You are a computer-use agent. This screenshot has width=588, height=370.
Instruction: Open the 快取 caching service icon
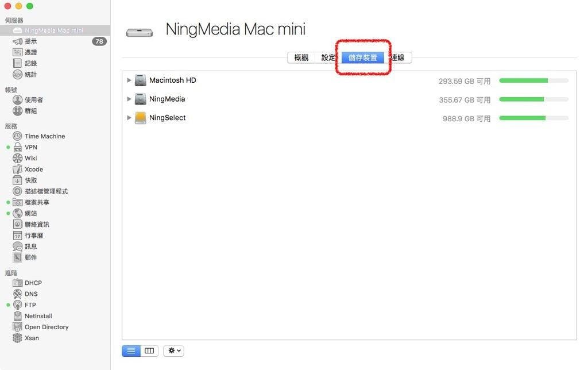point(18,180)
